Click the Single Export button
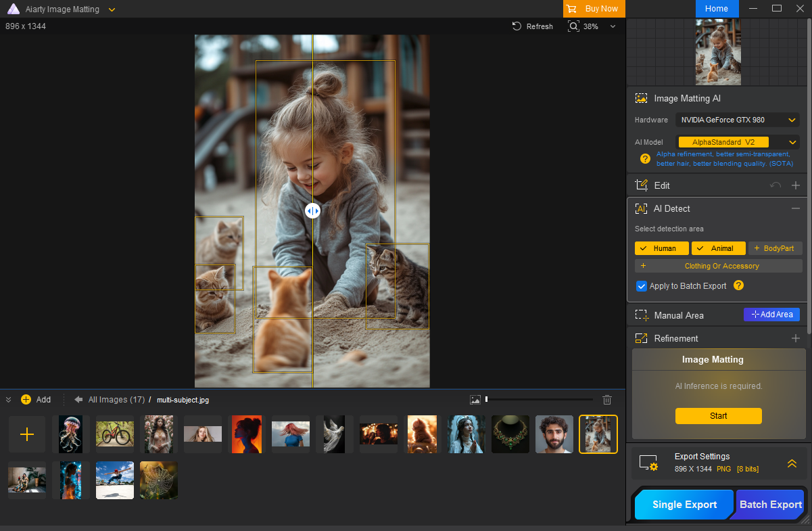This screenshot has width=812, height=531. pyautogui.click(x=684, y=505)
